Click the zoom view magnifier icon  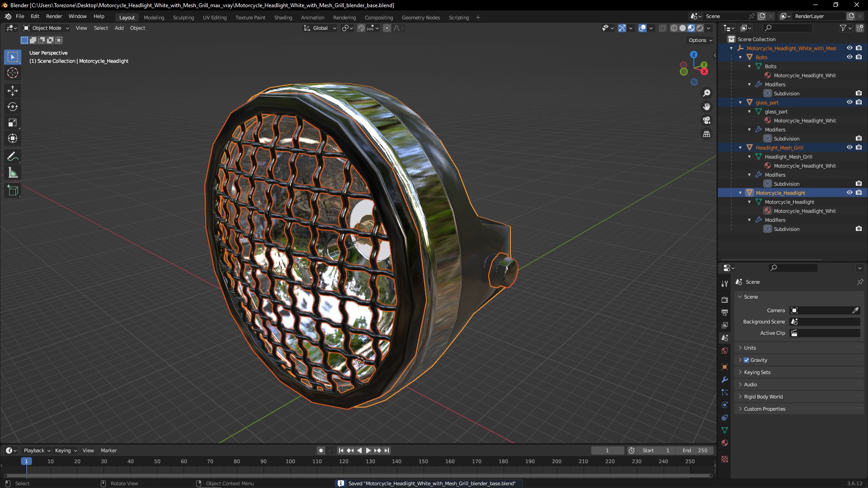point(707,93)
